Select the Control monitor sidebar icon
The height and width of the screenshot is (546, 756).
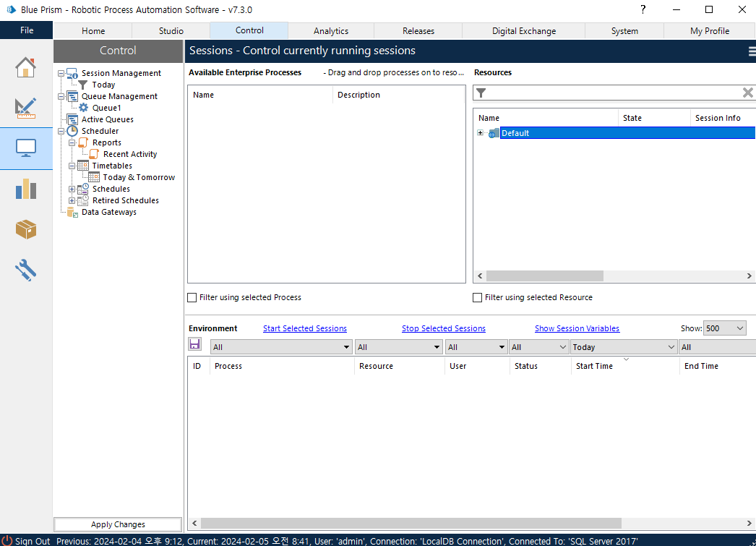pyautogui.click(x=25, y=148)
